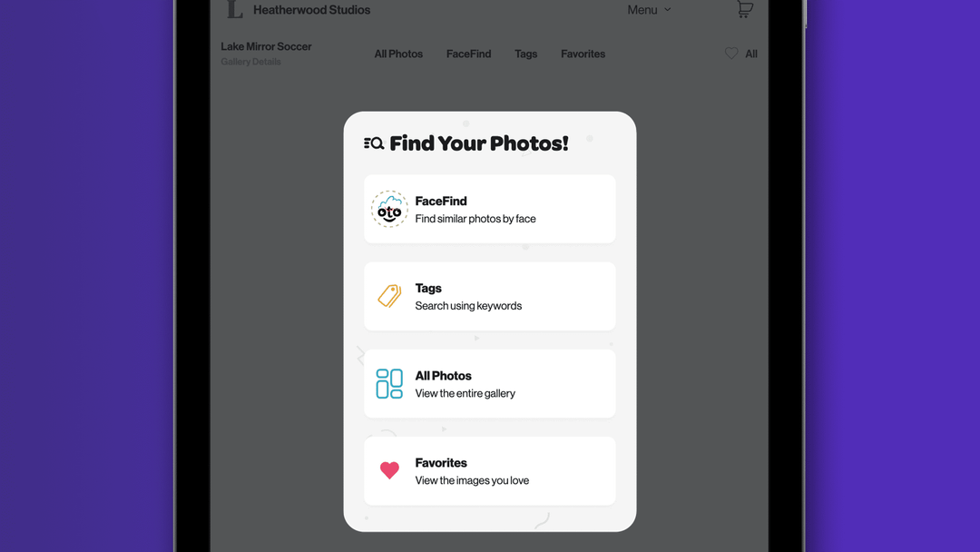Click the pink Favorites heart icon
This screenshot has width=980, height=552.
click(388, 470)
